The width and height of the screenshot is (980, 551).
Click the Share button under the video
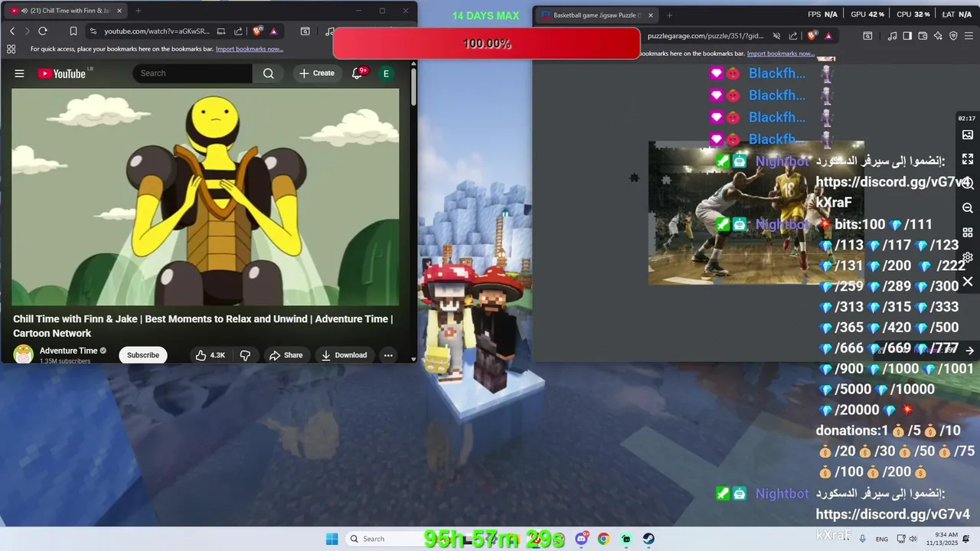click(286, 355)
